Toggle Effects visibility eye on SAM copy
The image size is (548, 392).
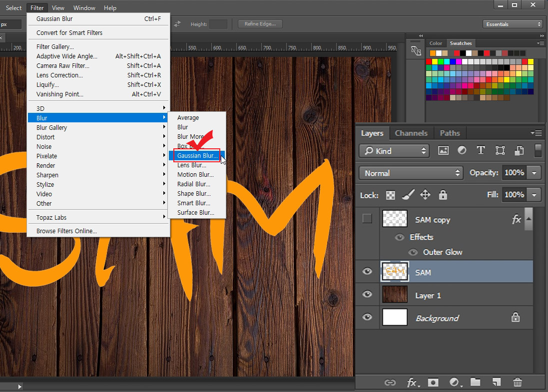click(x=400, y=237)
